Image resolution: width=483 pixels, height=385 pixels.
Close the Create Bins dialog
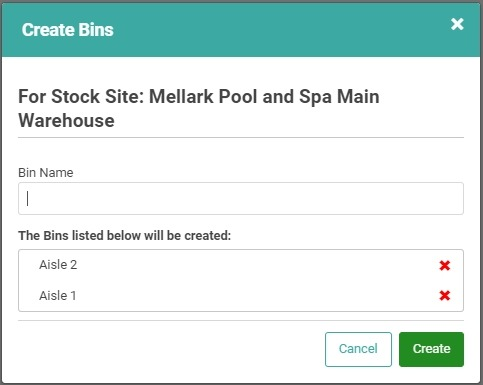[x=457, y=24]
